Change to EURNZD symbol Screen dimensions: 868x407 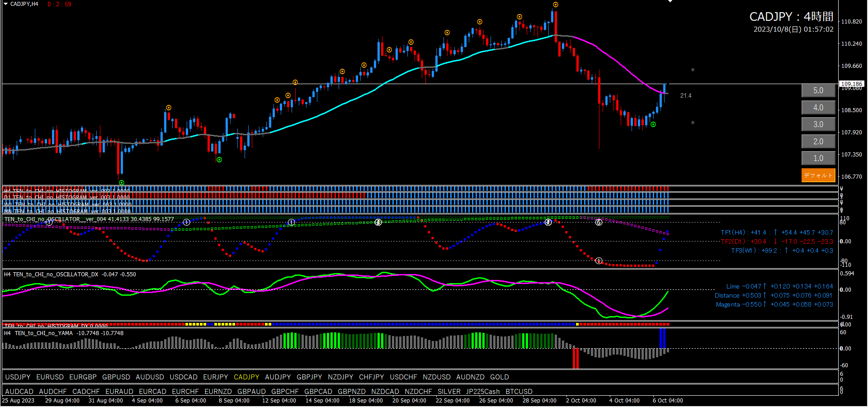[218, 392]
